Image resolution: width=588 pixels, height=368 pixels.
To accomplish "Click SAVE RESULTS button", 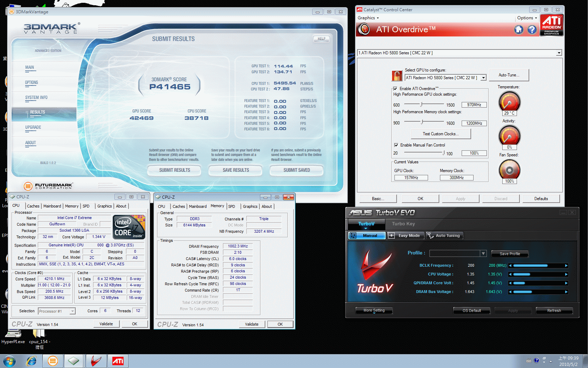I will click(236, 170).
